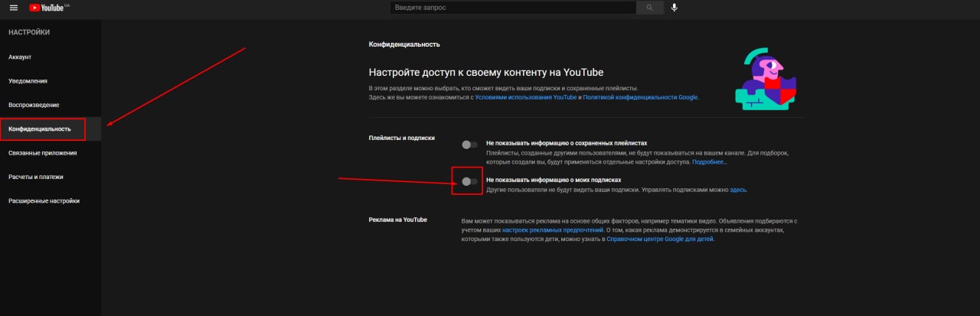Focus the search box 'Введите запрос'
Screen dimensions: 980x316
[x=513, y=8]
